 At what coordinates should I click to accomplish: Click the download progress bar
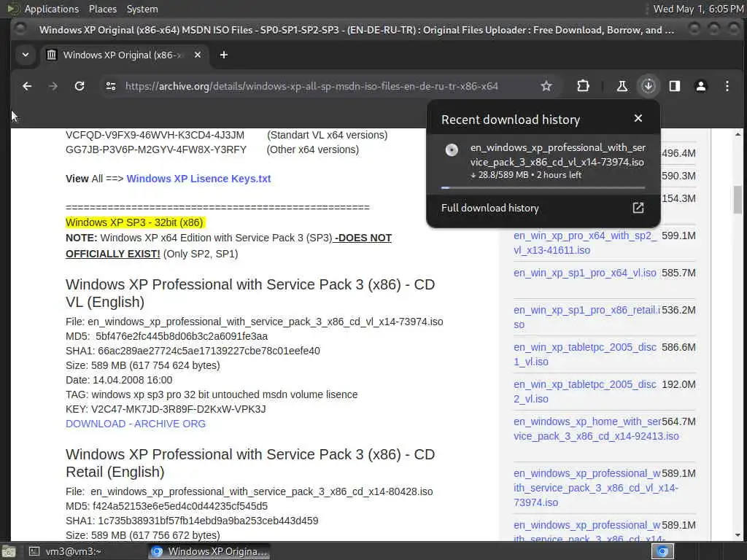543,187
